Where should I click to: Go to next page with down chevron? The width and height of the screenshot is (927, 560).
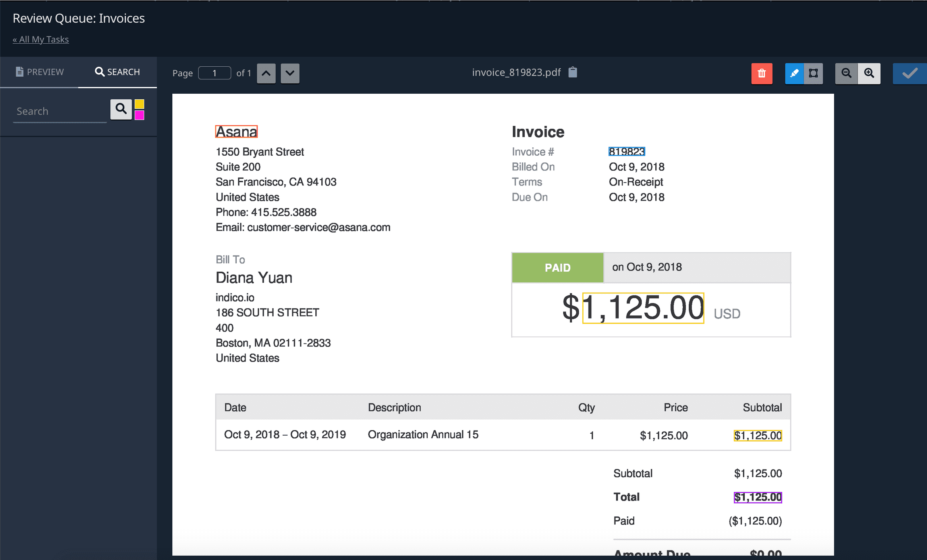click(290, 73)
